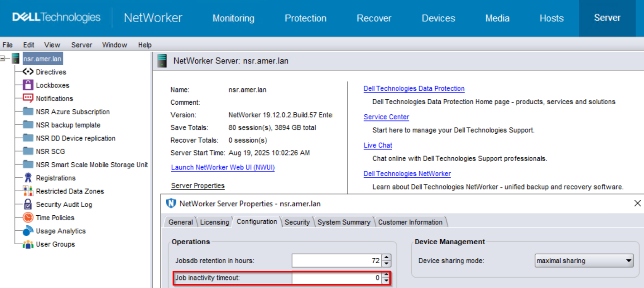Screen dimensions: 644x288
Task: Select the Directives tree item label
Action: [x=51, y=72]
